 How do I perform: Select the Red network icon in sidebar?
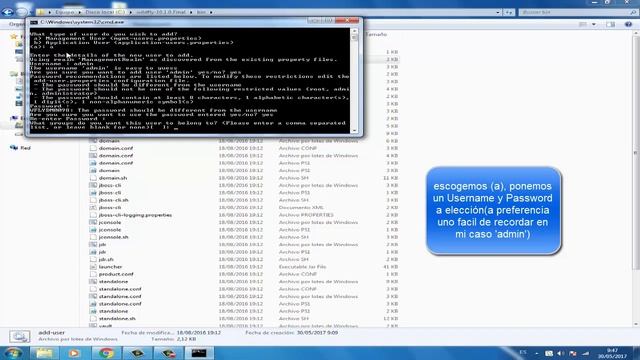(x=14, y=148)
